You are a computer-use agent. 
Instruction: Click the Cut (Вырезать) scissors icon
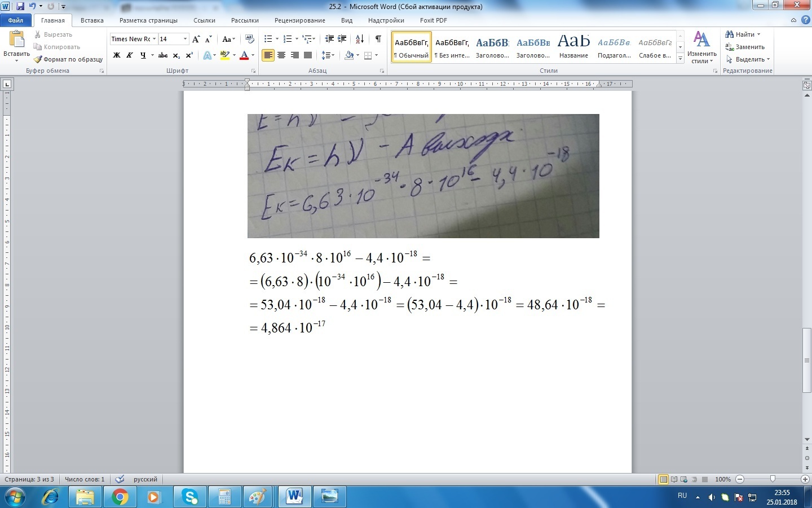(38, 34)
